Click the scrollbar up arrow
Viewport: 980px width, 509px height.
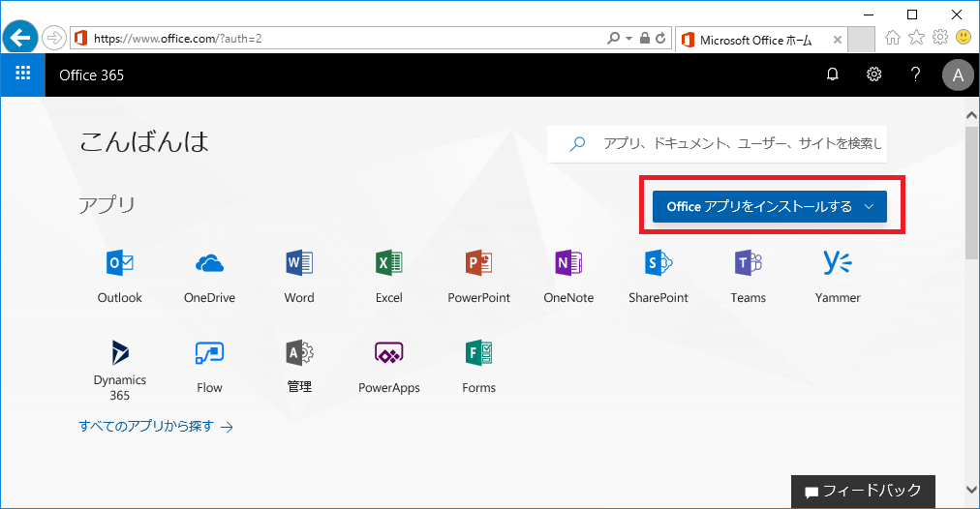pos(971,115)
